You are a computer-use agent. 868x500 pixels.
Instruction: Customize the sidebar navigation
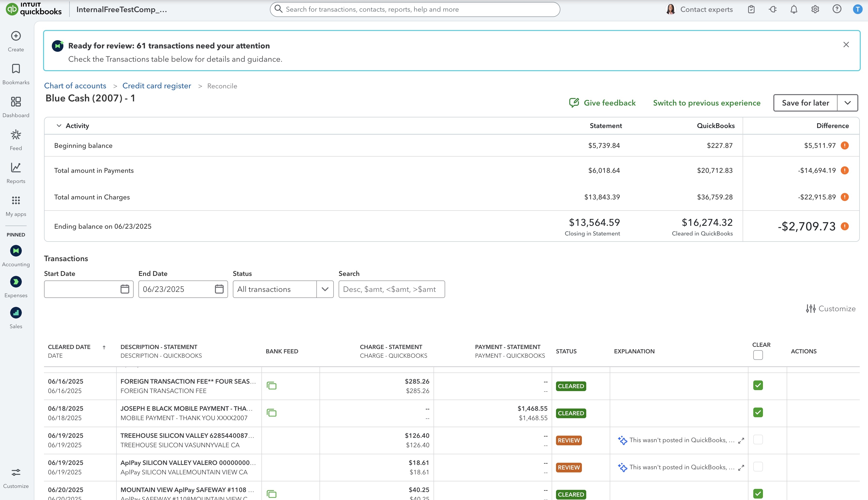[16, 478]
